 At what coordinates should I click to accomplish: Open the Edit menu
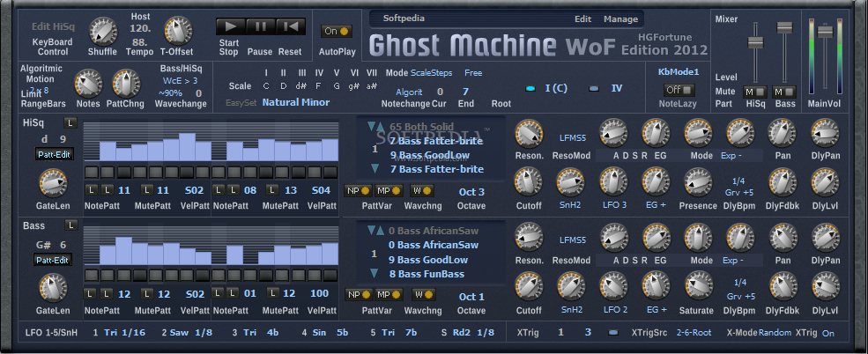point(582,18)
